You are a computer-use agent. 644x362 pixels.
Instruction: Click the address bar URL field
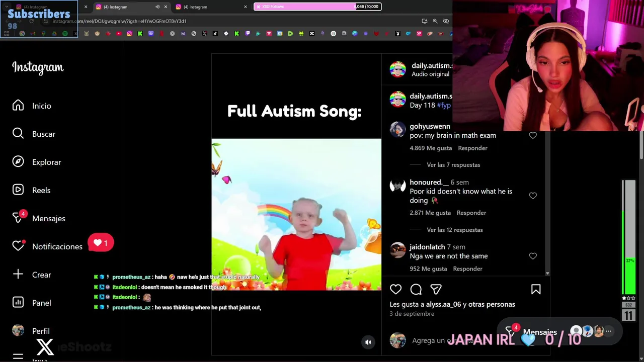click(231, 21)
